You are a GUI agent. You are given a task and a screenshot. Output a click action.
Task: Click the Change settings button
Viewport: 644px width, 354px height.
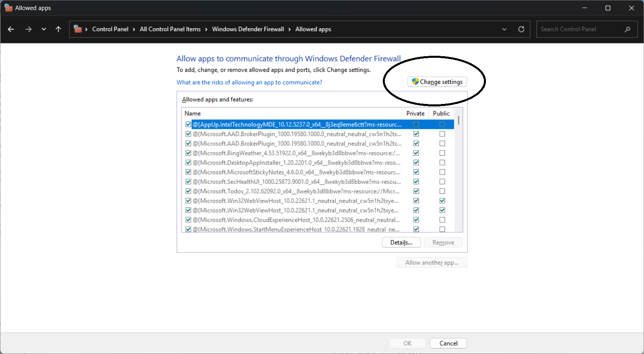coord(437,82)
